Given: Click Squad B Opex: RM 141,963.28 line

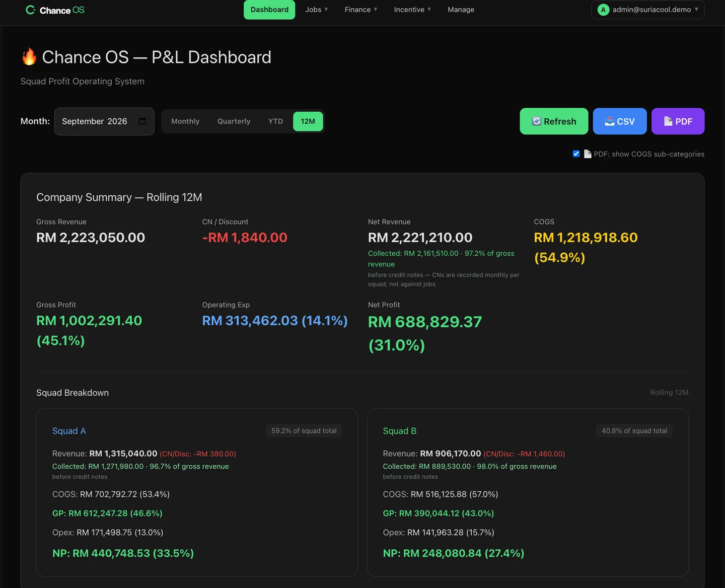Looking at the screenshot, I should click(439, 533).
